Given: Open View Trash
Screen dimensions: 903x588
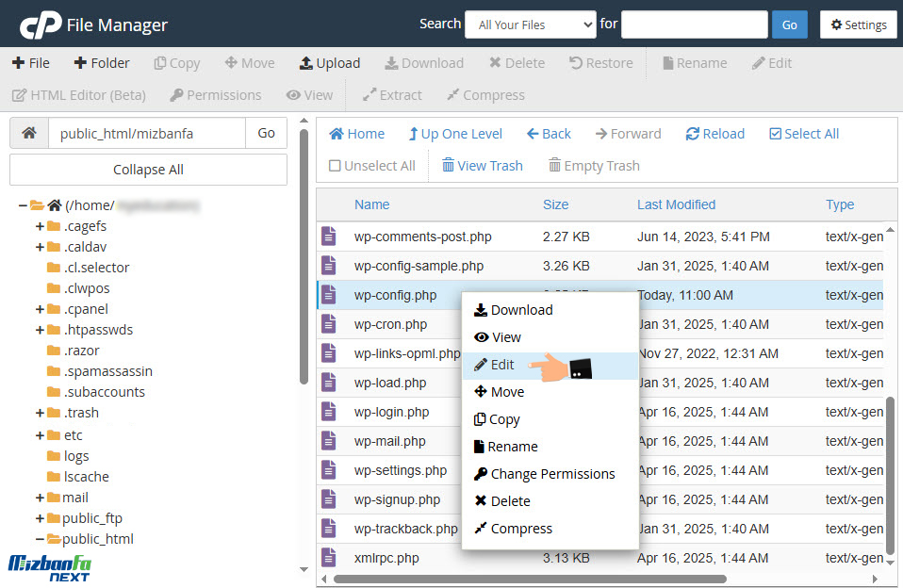Looking at the screenshot, I should point(482,166).
